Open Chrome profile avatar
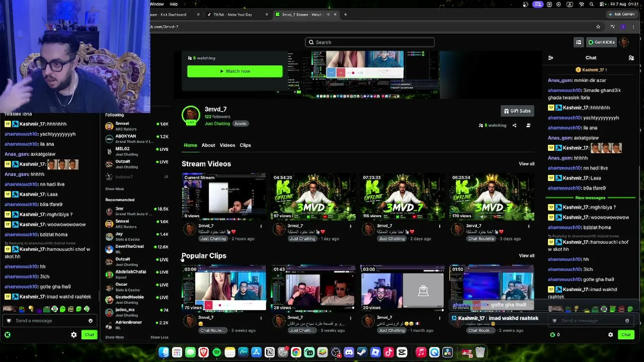The image size is (644, 362). pyautogui.click(x=623, y=27)
